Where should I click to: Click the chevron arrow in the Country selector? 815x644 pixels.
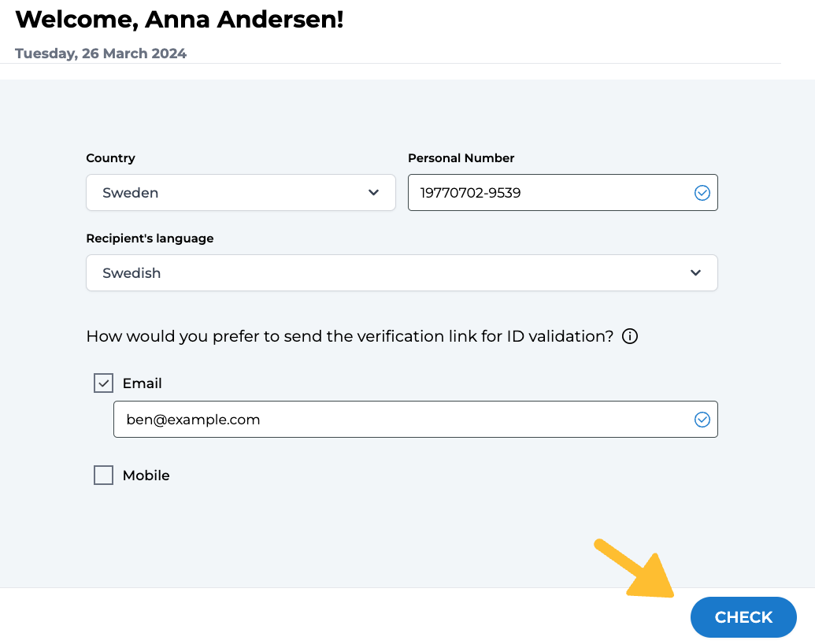tap(374, 193)
